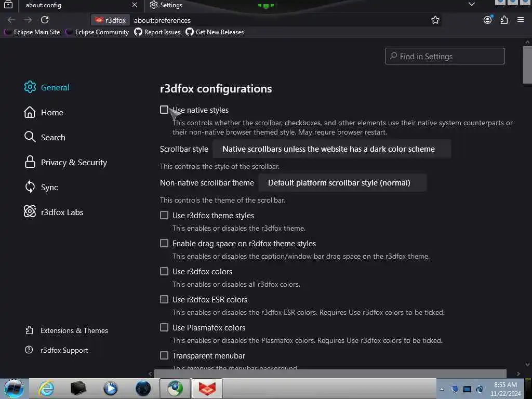Open the Windows Start orb

click(14, 389)
